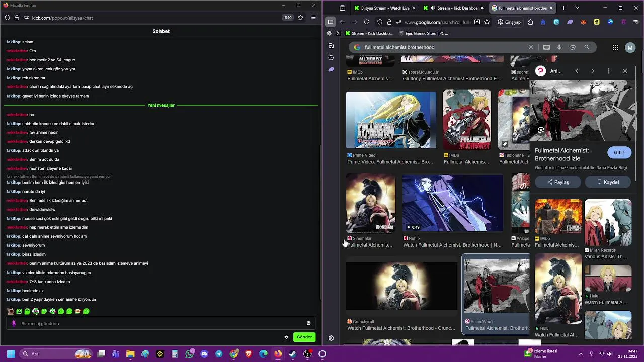Open the preview panel three-dot menu
644x362 pixels.
pyautogui.click(x=609, y=71)
